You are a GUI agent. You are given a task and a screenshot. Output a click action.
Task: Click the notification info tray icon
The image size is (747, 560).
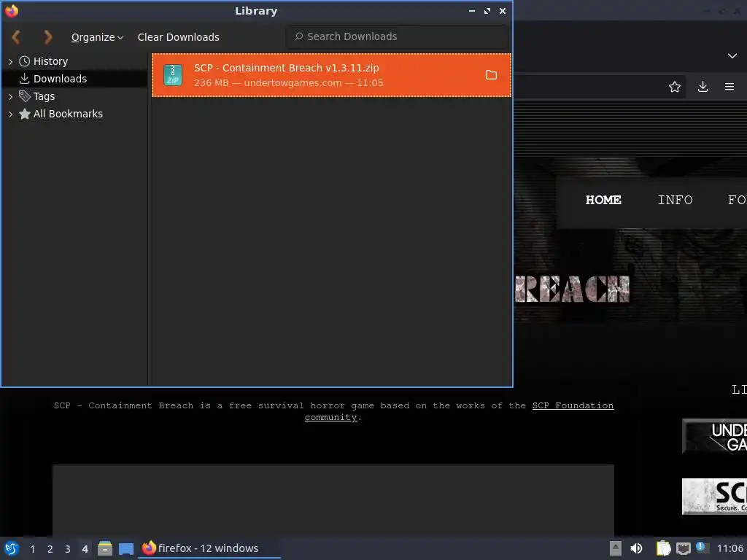click(x=701, y=548)
